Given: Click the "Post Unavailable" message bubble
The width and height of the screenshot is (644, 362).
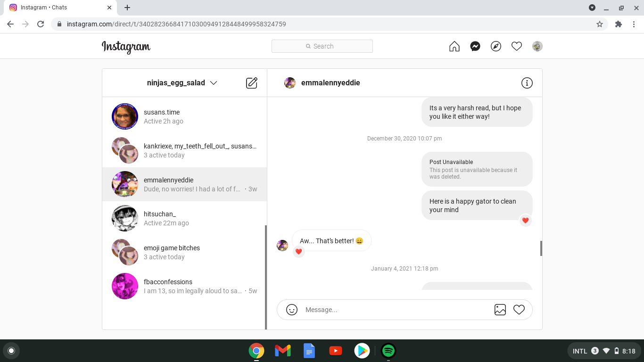Looking at the screenshot, I should [477, 169].
